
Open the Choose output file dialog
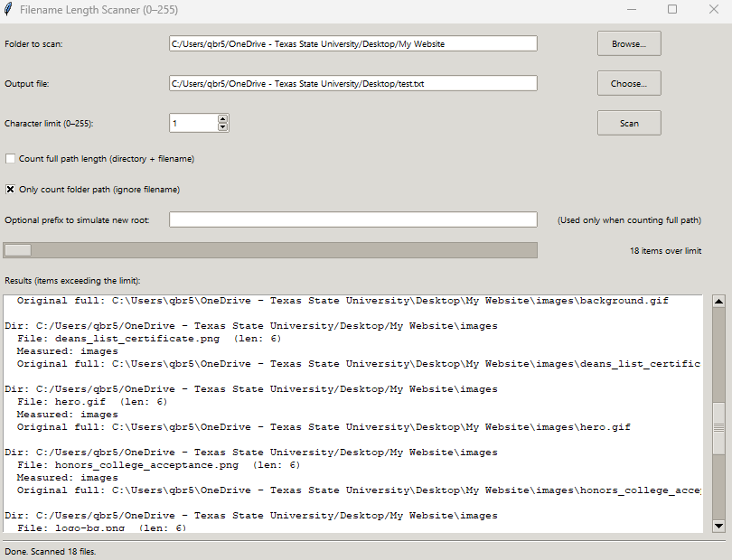point(628,82)
